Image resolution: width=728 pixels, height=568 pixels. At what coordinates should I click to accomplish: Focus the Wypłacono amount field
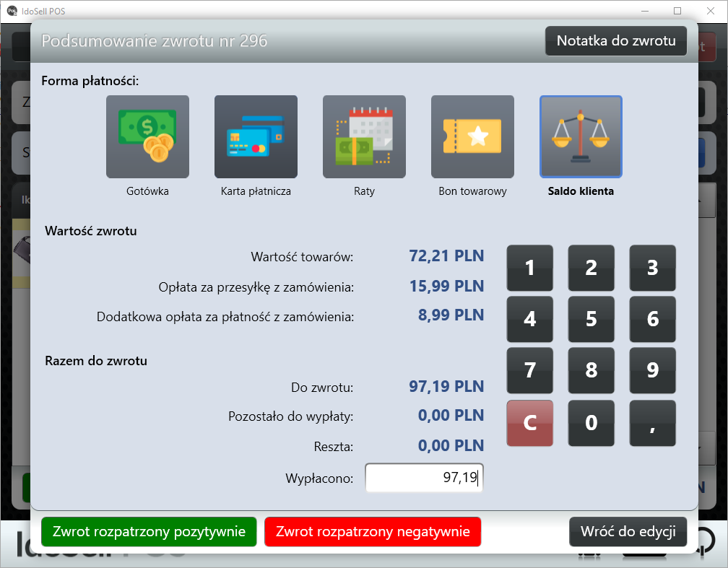[x=425, y=478]
